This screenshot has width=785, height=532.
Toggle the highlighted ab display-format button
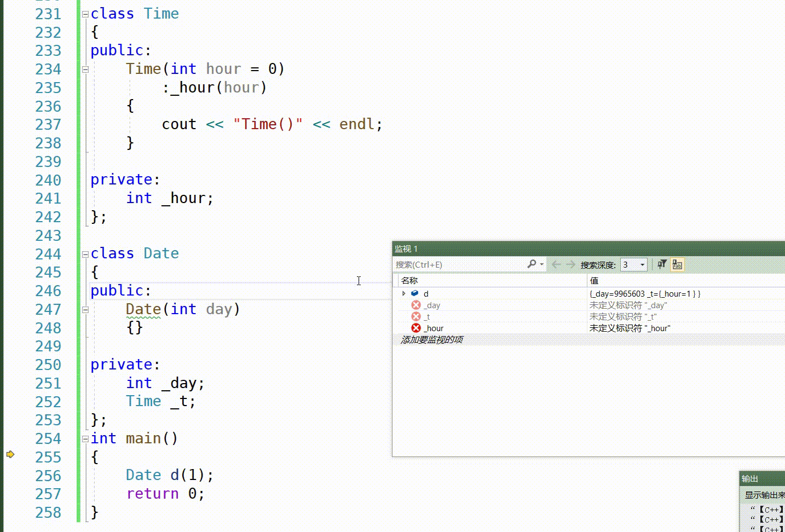677,264
